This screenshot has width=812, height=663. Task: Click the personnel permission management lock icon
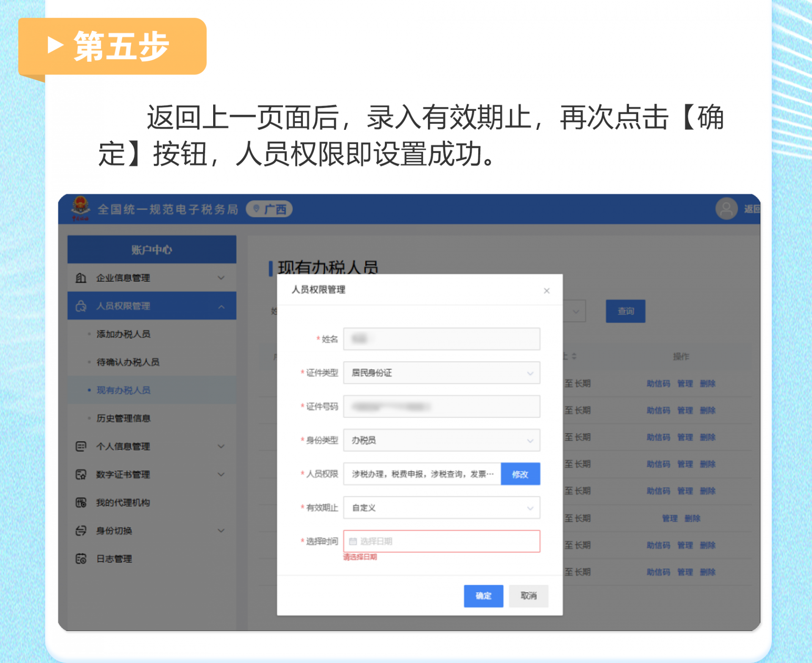point(81,306)
